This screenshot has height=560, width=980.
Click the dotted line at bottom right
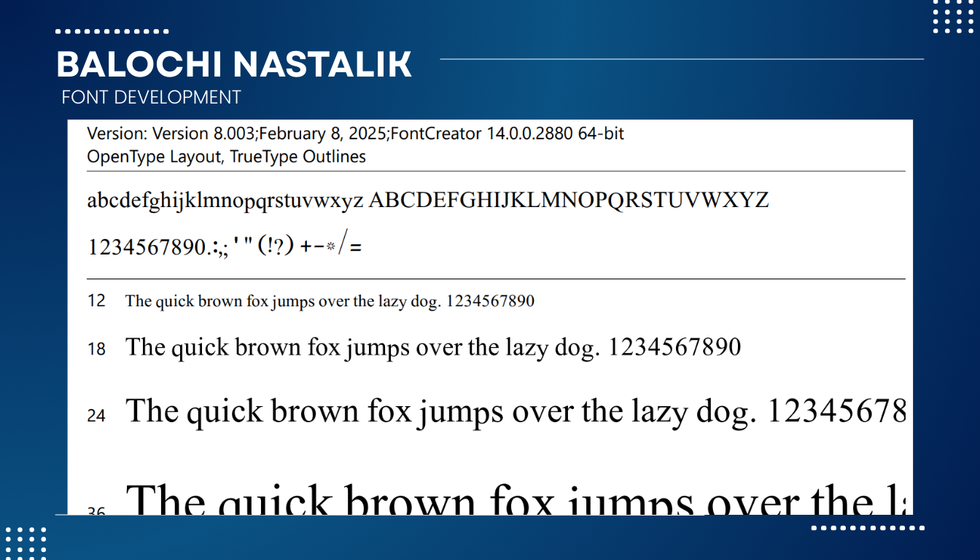click(868, 527)
